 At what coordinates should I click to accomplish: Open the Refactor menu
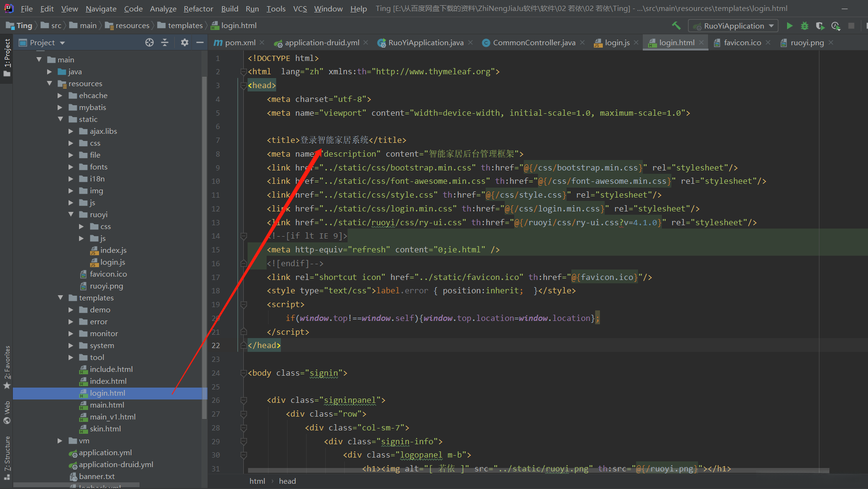click(198, 9)
